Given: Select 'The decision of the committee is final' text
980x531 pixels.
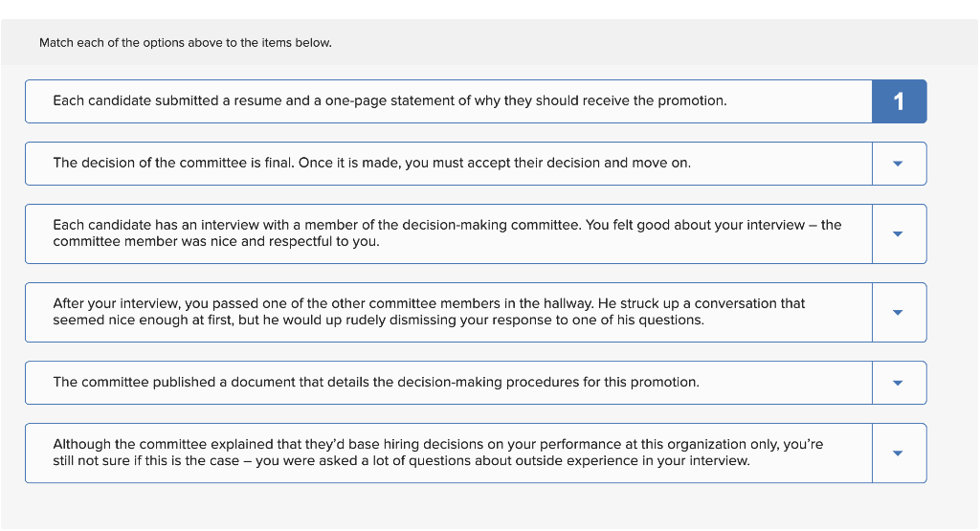Looking at the screenshot, I should point(372,163).
